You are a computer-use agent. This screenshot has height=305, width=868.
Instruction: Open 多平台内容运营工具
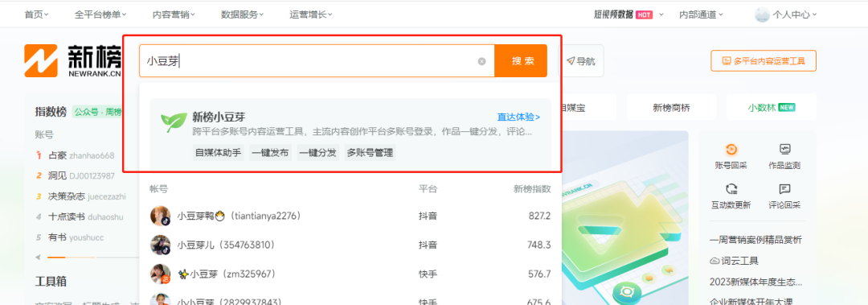(x=764, y=61)
